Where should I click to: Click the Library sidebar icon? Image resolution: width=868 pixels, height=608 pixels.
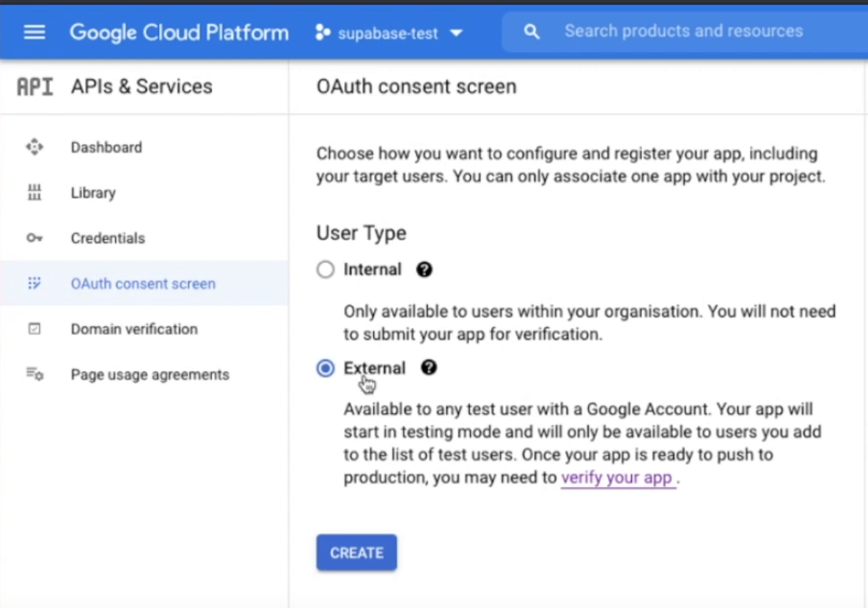34,193
